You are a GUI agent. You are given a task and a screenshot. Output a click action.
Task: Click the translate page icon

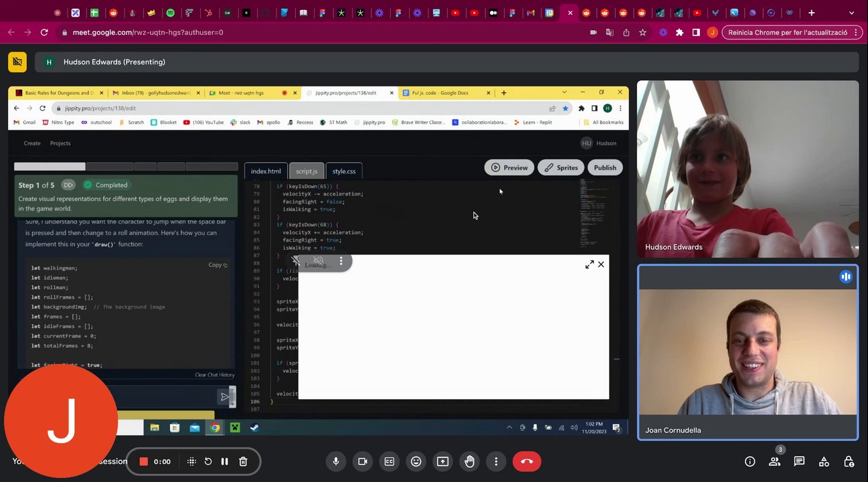tap(609, 32)
